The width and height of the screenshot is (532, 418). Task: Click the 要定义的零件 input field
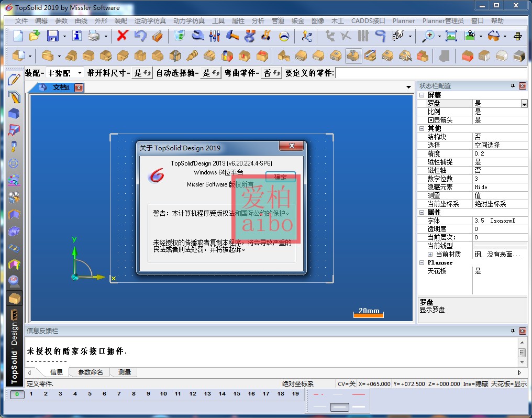(431, 73)
